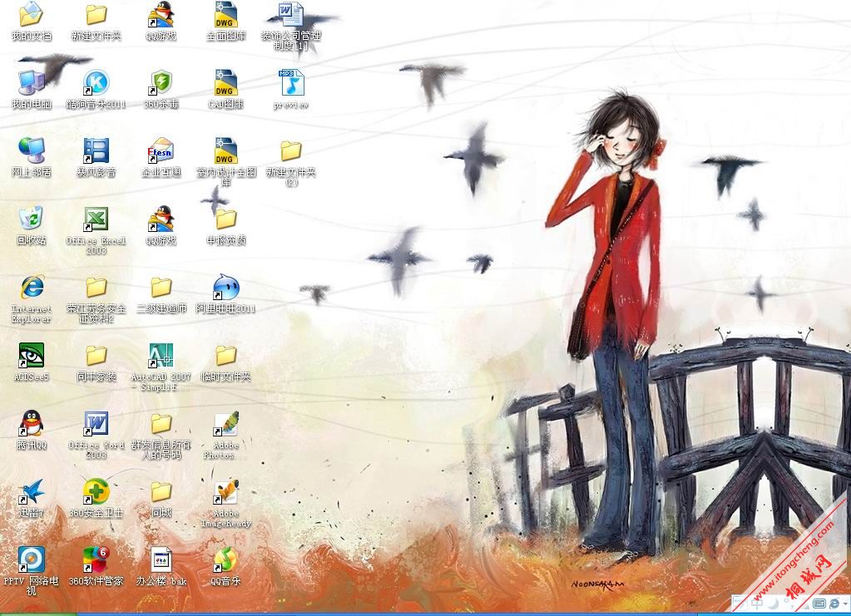
Task: Launch 迅雷7 download manager
Action: point(32,492)
